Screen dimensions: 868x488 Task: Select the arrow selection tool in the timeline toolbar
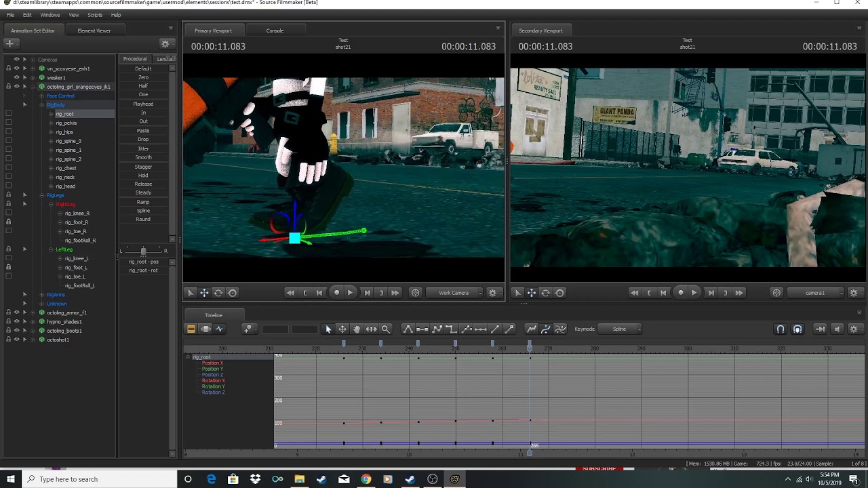point(328,329)
